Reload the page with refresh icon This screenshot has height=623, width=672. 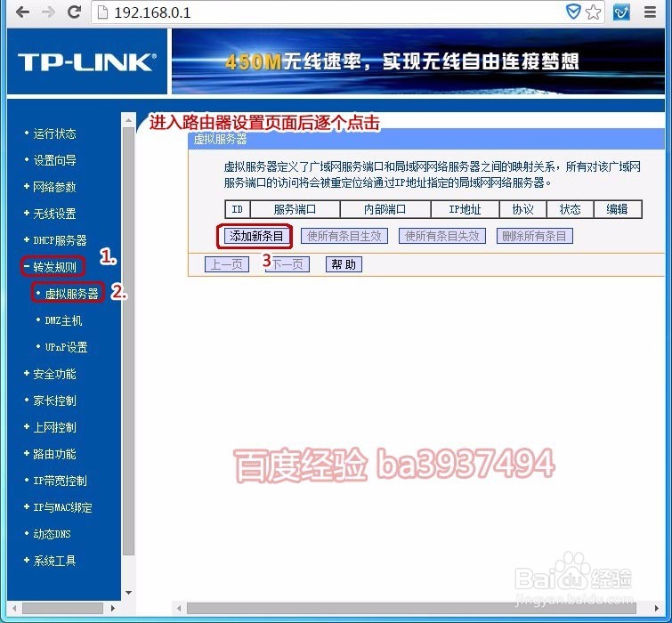click(74, 12)
